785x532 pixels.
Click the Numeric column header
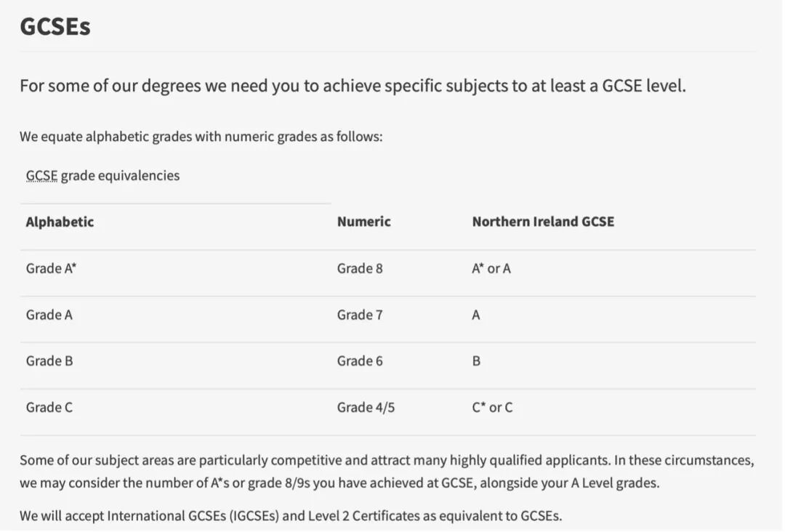363,222
